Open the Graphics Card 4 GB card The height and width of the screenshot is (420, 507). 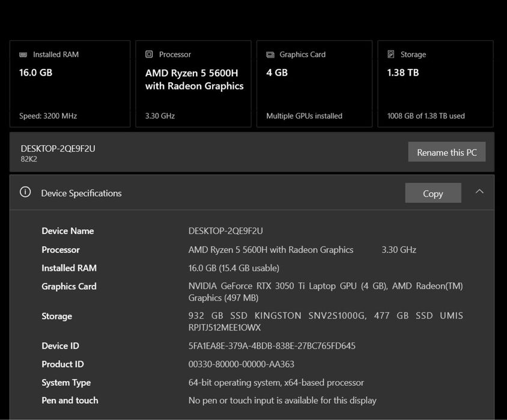(x=314, y=84)
